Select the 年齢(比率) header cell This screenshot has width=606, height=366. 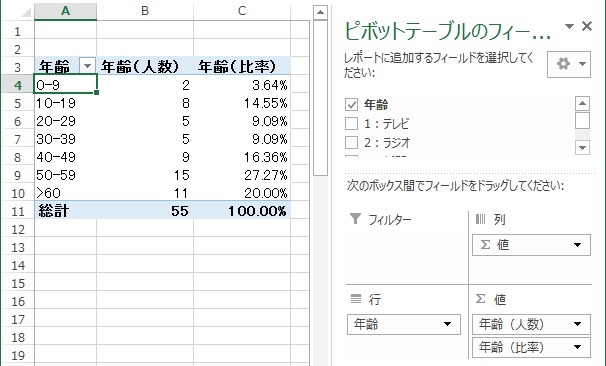242,66
